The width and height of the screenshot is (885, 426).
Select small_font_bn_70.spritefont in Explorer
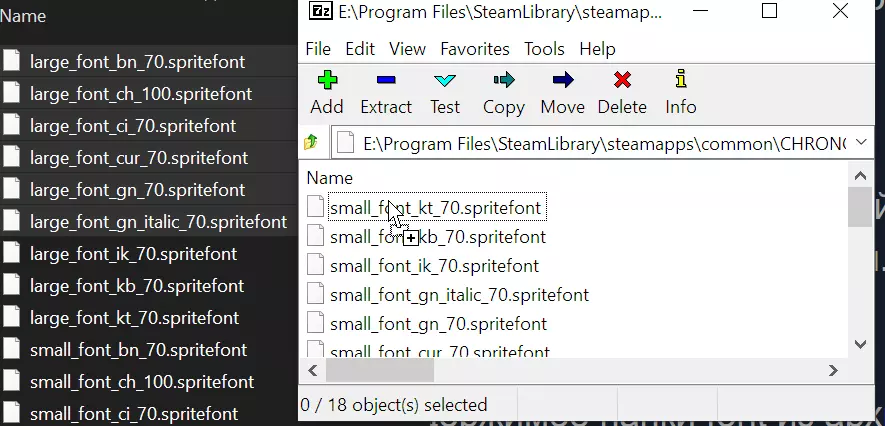138,350
